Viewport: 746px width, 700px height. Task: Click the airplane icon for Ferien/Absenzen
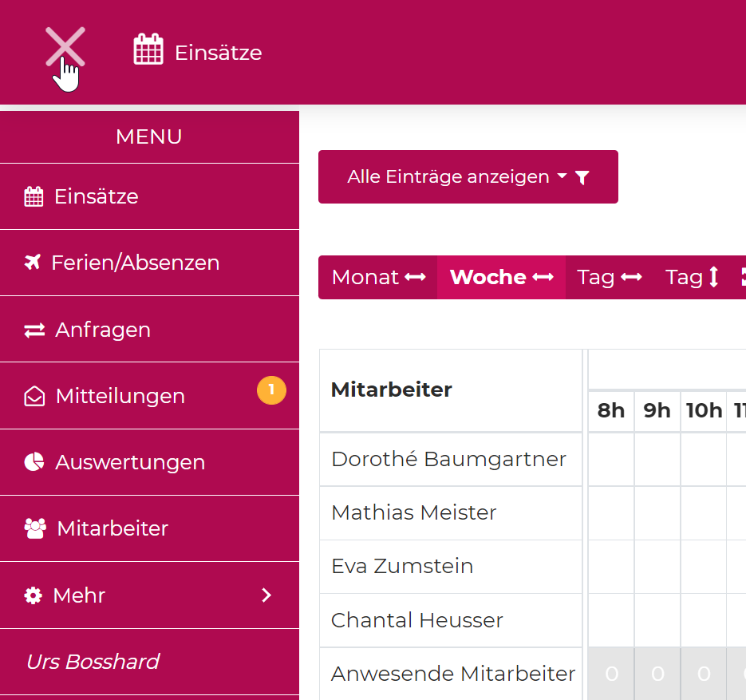pyautogui.click(x=33, y=263)
